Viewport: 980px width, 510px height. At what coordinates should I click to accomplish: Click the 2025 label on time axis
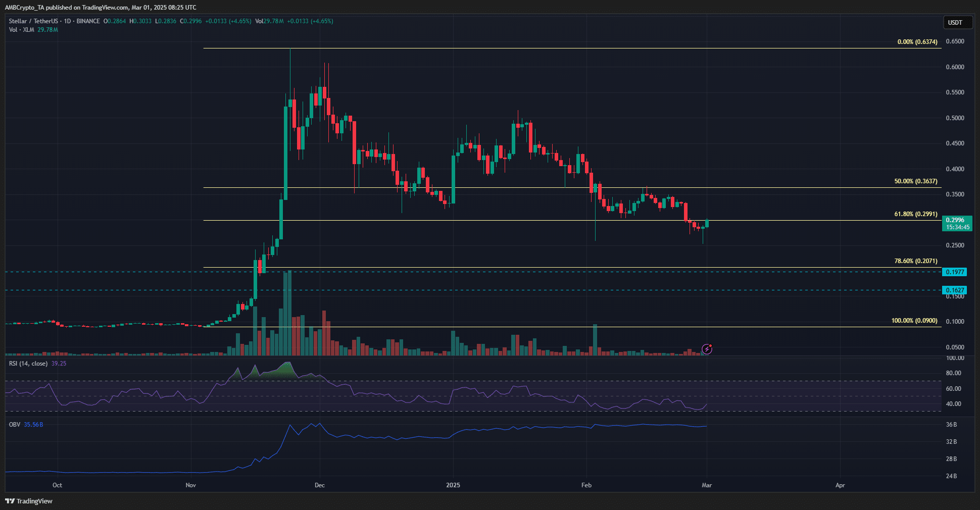453,485
